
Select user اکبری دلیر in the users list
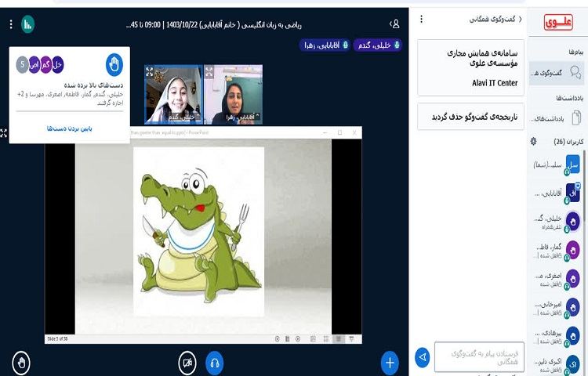tap(557, 364)
